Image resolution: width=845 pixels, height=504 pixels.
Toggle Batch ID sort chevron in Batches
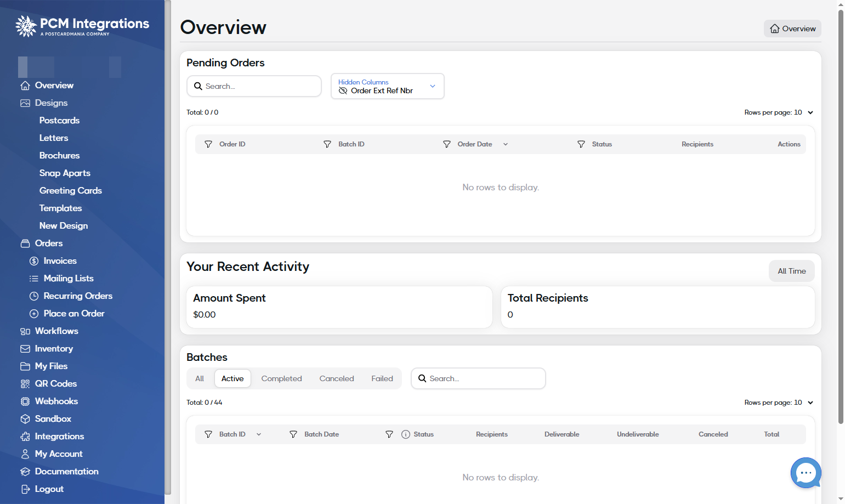(x=259, y=434)
